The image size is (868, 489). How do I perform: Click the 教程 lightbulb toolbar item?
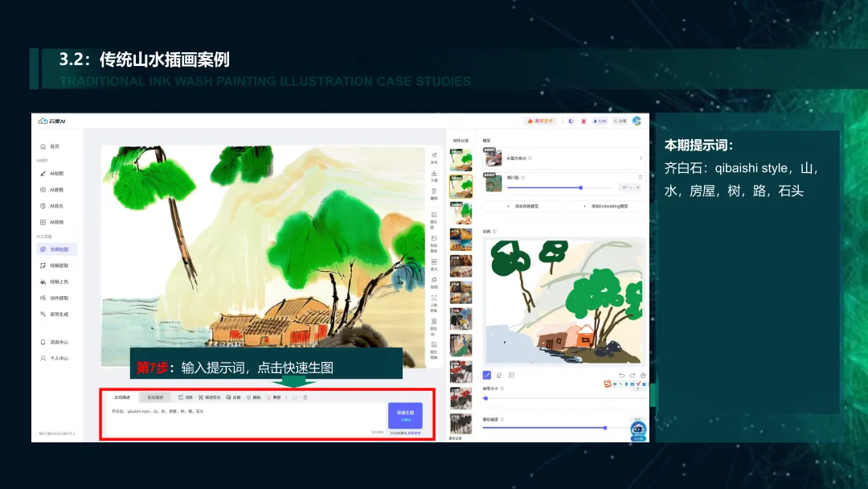click(x=273, y=397)
